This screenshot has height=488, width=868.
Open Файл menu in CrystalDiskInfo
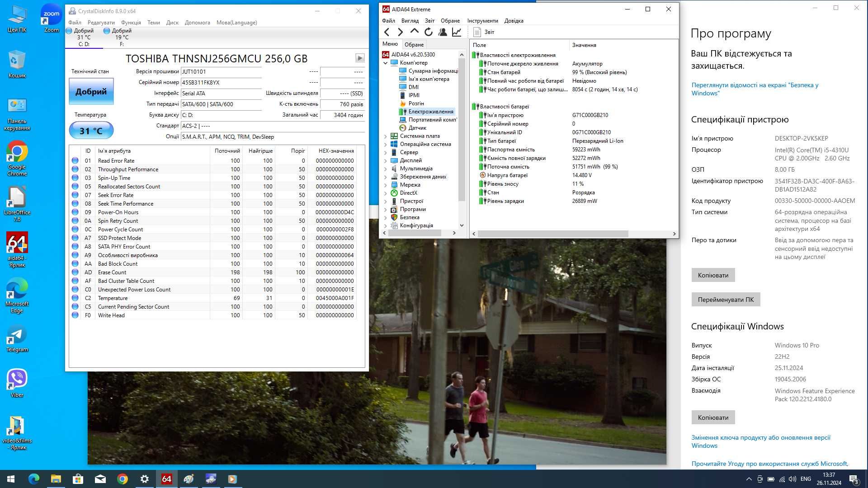(x=75, y=22)
